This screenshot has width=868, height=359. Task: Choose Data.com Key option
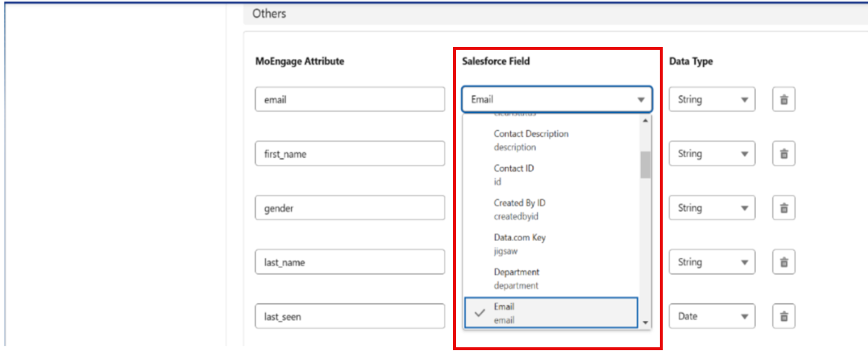[551, 244]
